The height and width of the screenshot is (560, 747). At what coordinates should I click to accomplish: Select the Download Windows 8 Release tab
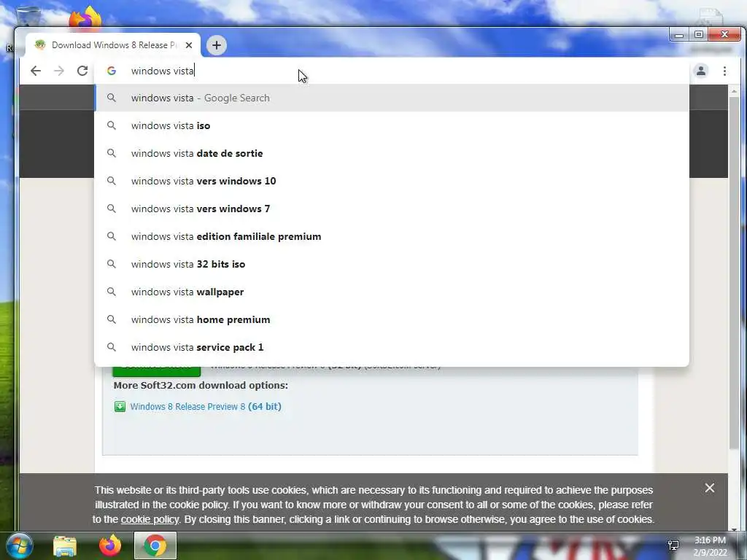pyautogui.click(x=113, y=45)
